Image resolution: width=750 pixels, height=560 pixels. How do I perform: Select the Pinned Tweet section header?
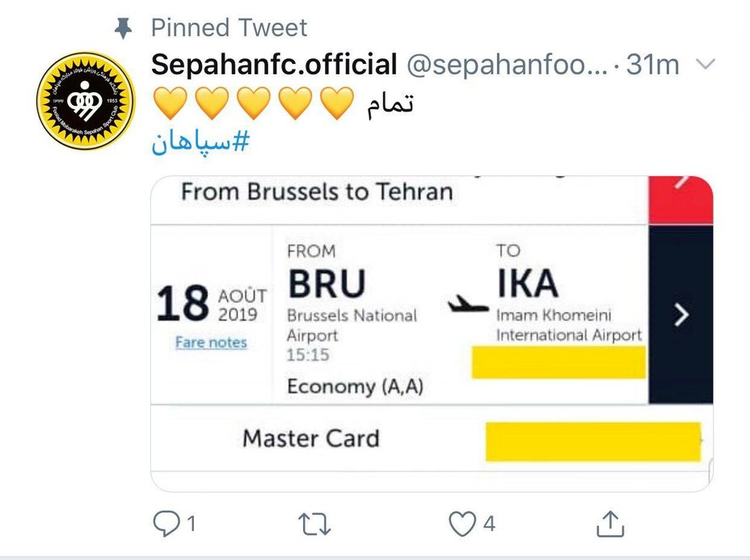click(229, 27)
